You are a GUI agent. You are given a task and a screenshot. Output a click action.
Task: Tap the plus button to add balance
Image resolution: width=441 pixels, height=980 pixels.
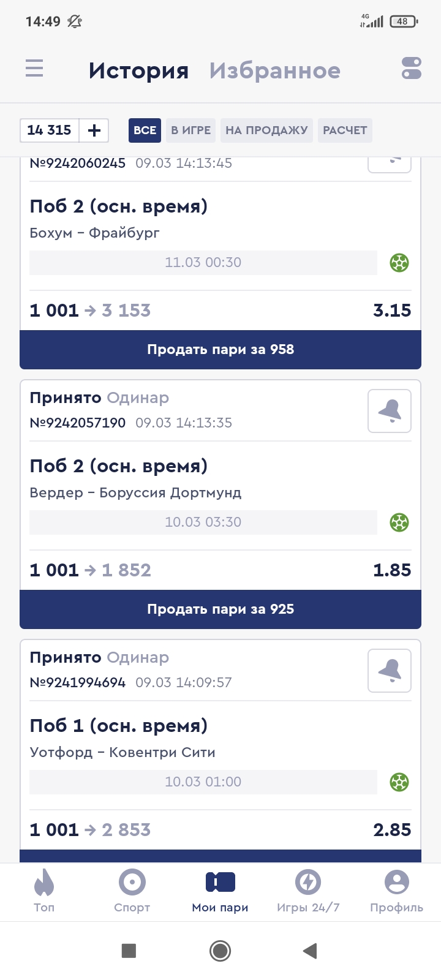pyautogui.click(x=94, y=130)
